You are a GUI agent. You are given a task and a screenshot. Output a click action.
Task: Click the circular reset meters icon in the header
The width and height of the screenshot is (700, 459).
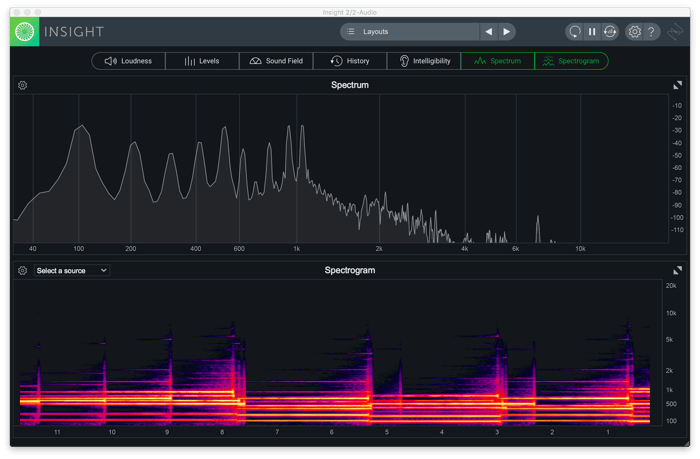pos(575,32)
